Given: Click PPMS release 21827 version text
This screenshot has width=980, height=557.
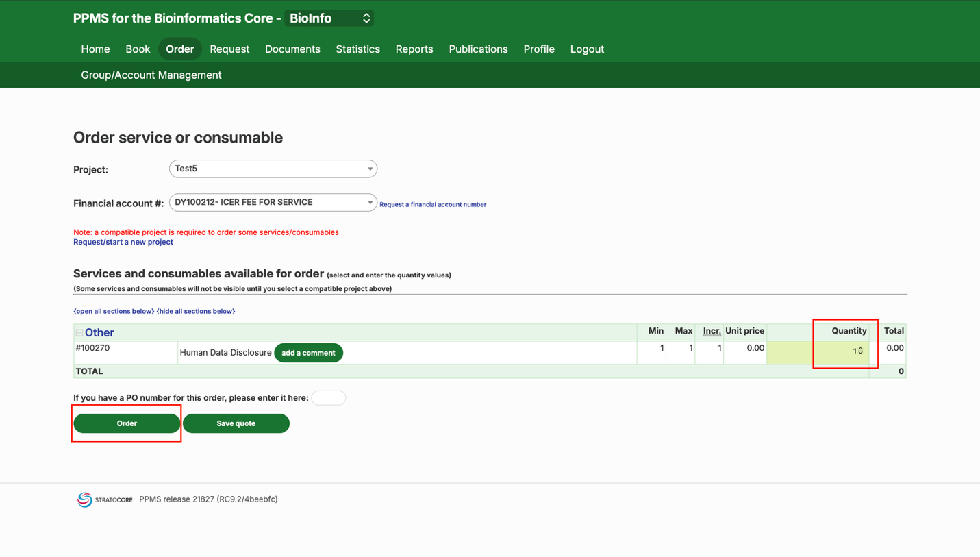Looking at the screenshot, I should [x=208, y=499].
